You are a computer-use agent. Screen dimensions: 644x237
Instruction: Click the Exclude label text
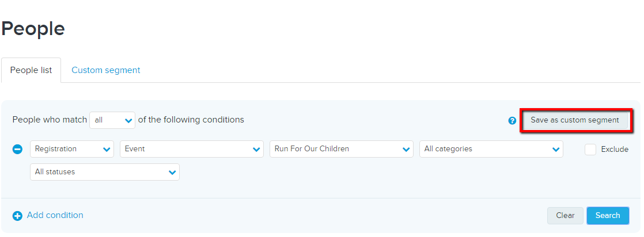pos(615,149)
